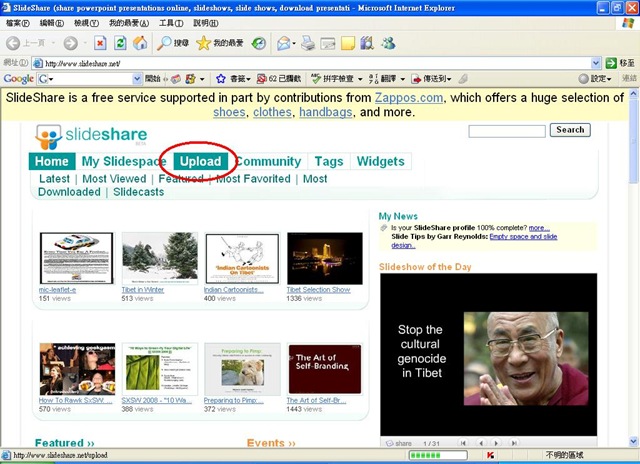Viewport: 640px width, 464px height.
Task: Go to the browser Home page icon
Action: pyautogui.click(x=140, y=43)
